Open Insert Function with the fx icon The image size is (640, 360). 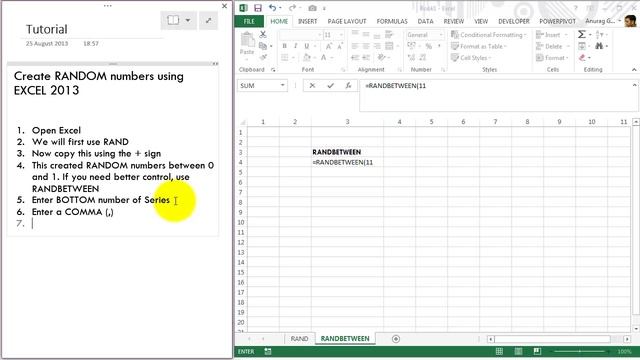(x=348, y=85)
